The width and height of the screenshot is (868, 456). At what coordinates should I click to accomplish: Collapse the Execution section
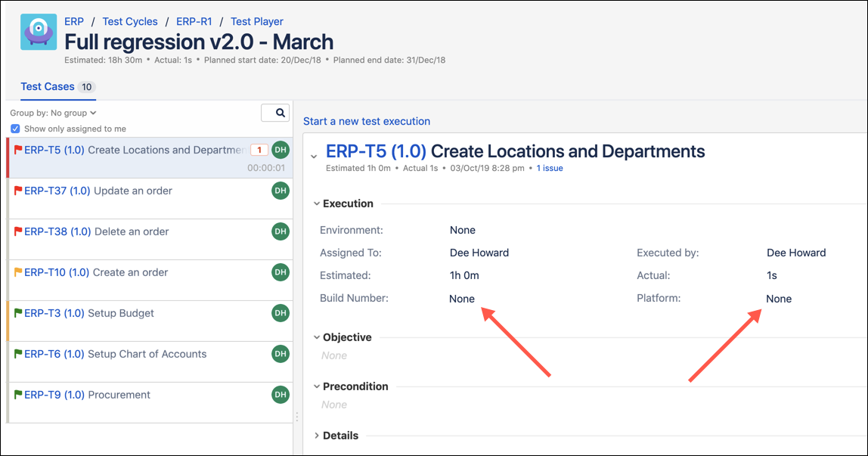click(316, 203)
